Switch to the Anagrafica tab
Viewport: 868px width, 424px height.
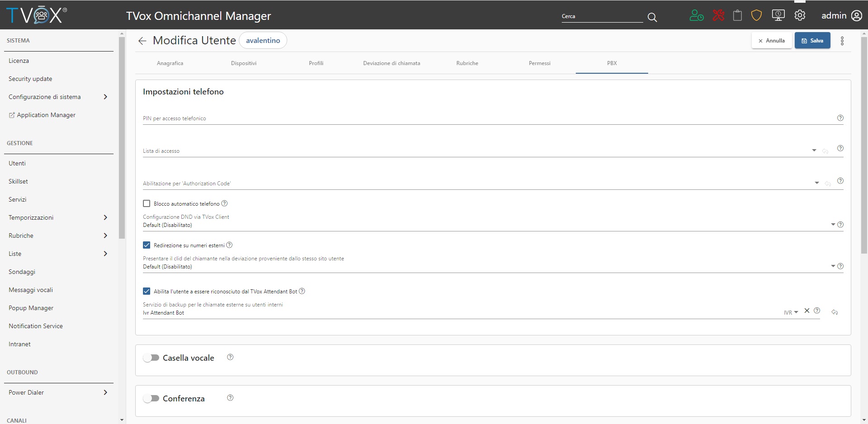(x=170, y=63)
